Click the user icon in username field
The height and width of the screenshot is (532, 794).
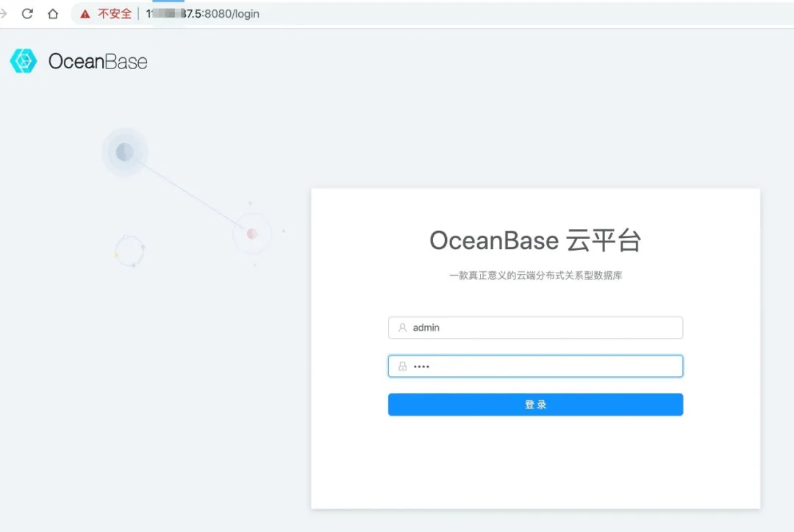403,328
